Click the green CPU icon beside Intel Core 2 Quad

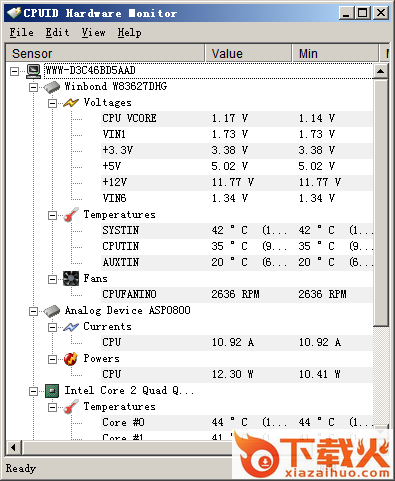click(x=52, y=391)
